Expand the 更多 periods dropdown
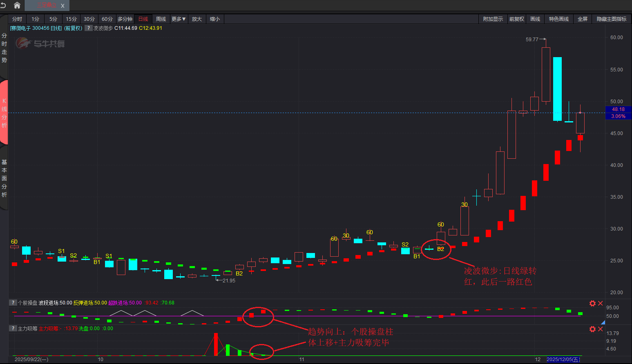Image resolution: width=632 pixels, height=364 pixels. click(179, 19)
